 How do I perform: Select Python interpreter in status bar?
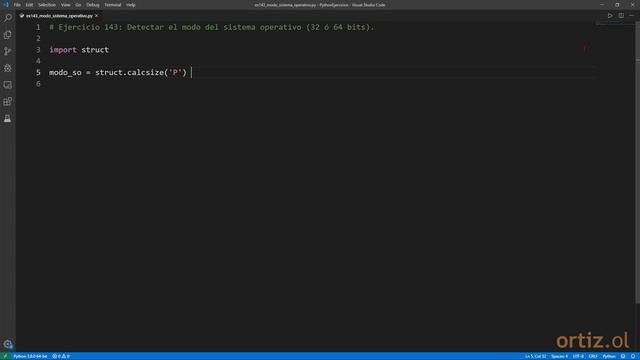point(30,356)
